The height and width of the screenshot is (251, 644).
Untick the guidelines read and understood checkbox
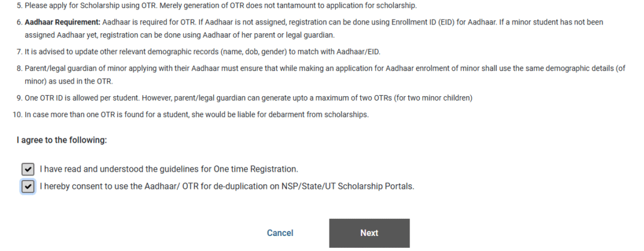point(28,169)
